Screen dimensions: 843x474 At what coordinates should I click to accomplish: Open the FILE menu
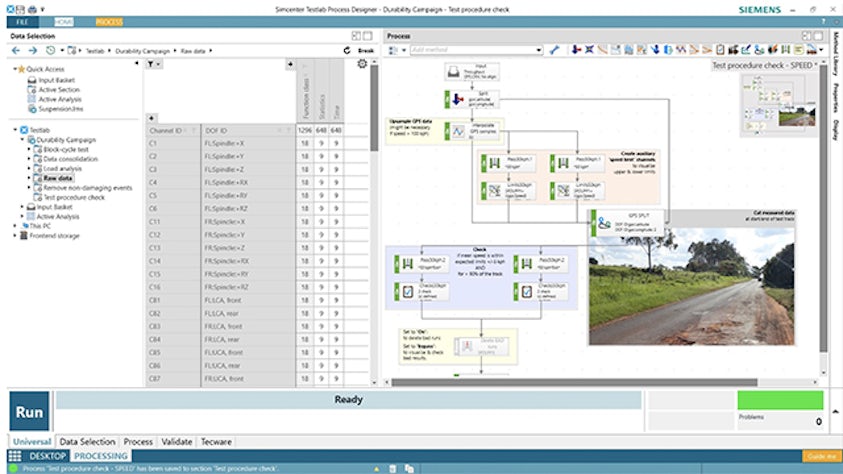tap(22, 21)
